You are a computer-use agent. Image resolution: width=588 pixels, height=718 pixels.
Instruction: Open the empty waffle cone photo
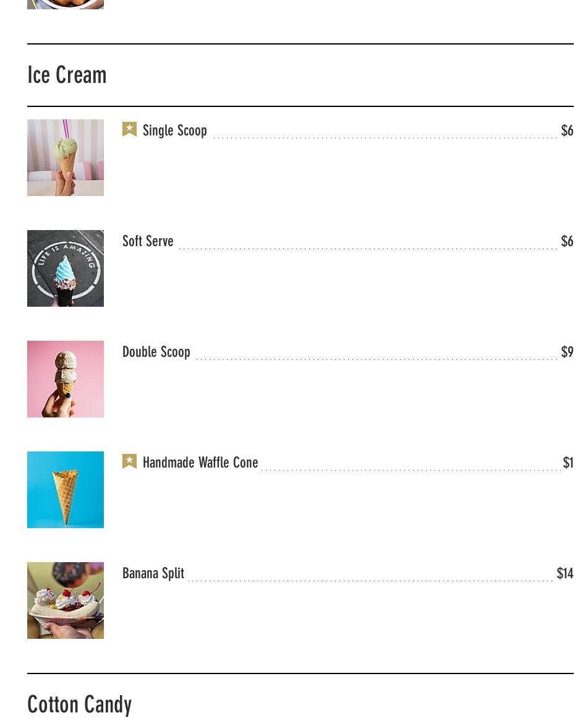(x=66, y=490)
